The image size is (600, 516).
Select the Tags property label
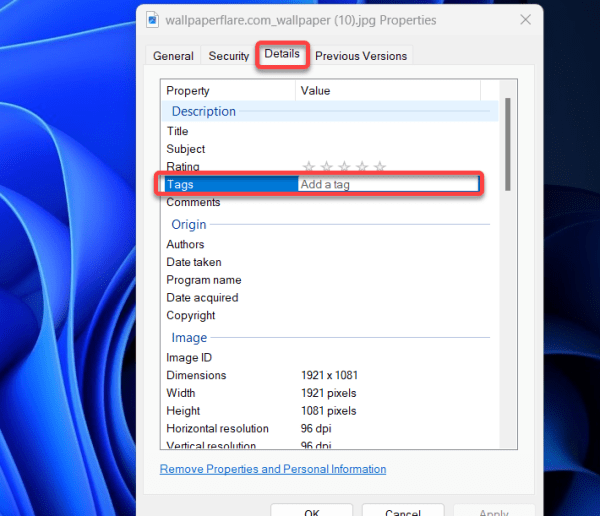180,185
